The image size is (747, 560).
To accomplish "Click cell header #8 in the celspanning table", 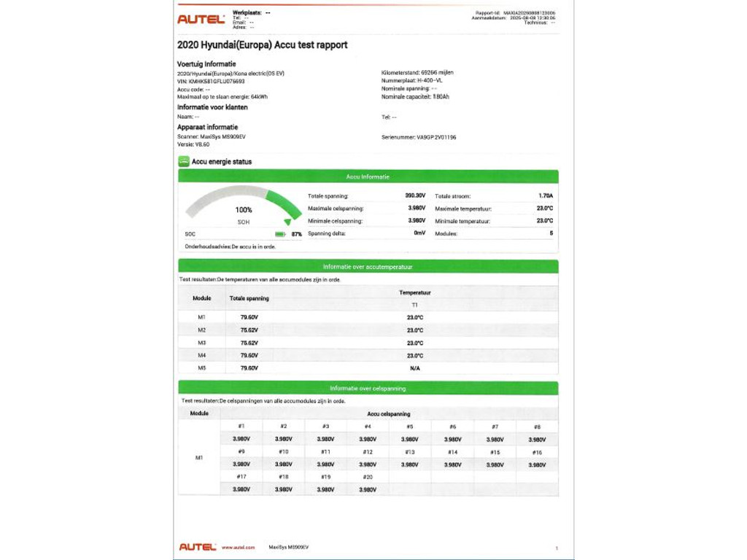I will (x=537, y=427).
